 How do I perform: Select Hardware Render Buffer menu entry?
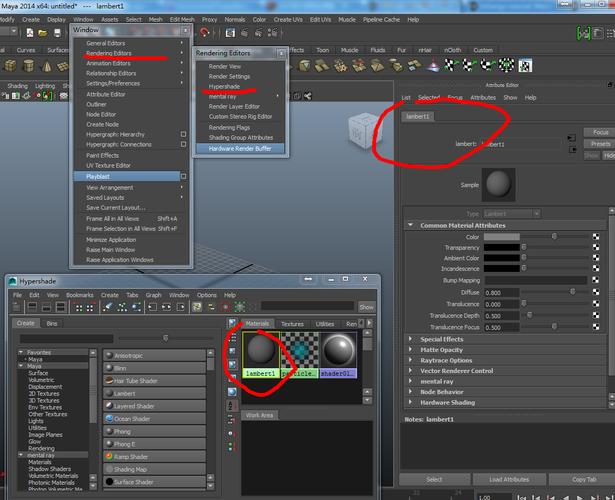coord(240,149)
